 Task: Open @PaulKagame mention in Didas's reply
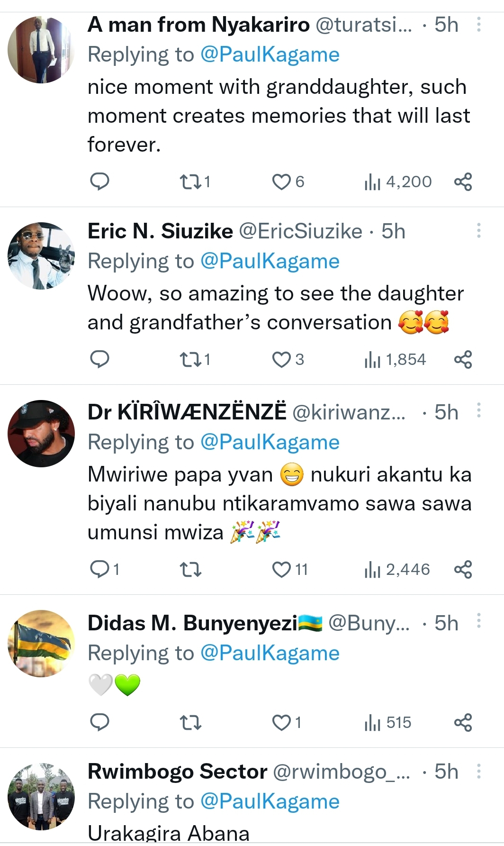[x=270, y=653]
